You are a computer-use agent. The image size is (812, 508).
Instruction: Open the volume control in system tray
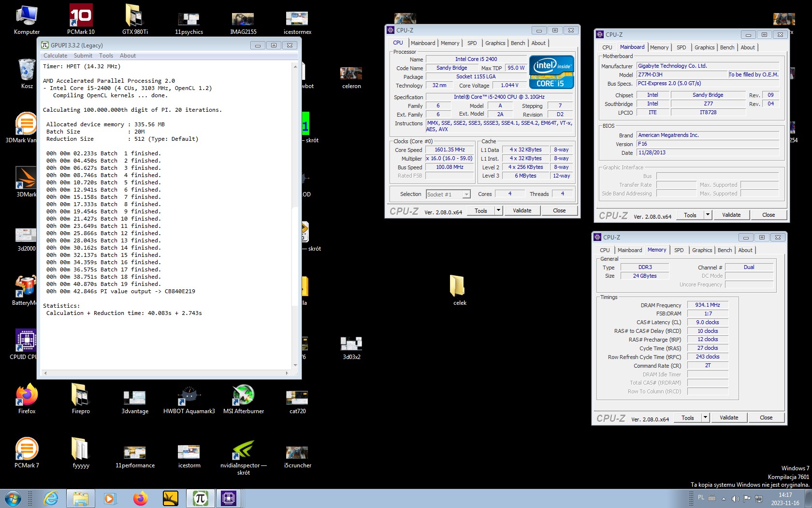point(735,498)
